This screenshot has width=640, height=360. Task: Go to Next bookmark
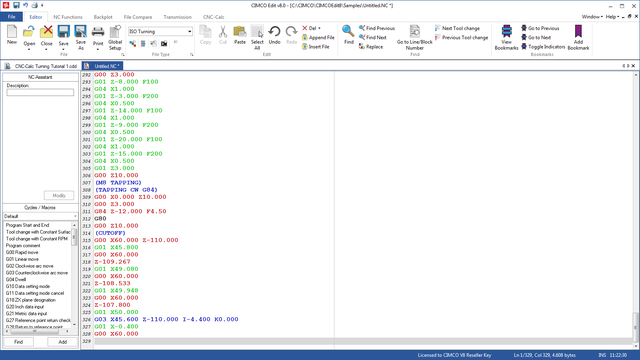536,38
